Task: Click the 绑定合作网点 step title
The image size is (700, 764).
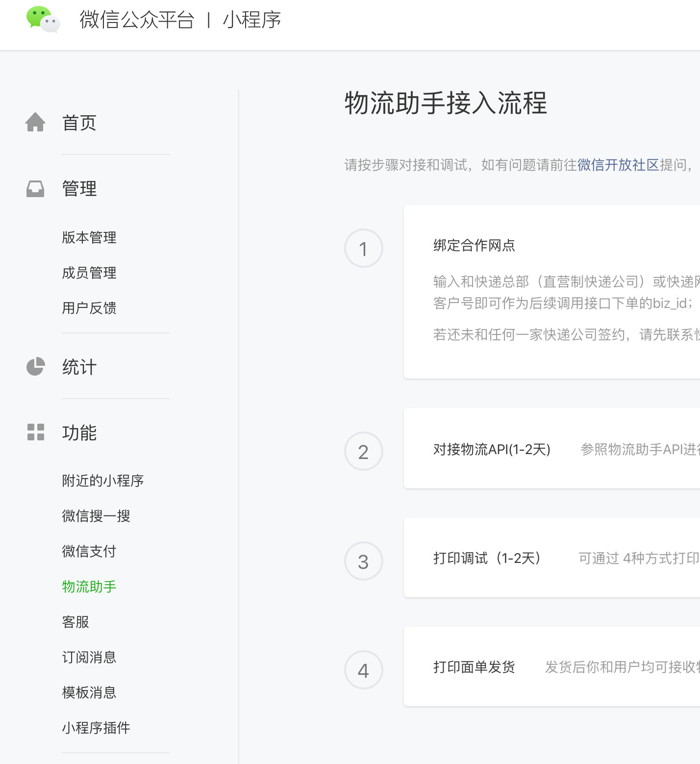Action: [474, 245]
